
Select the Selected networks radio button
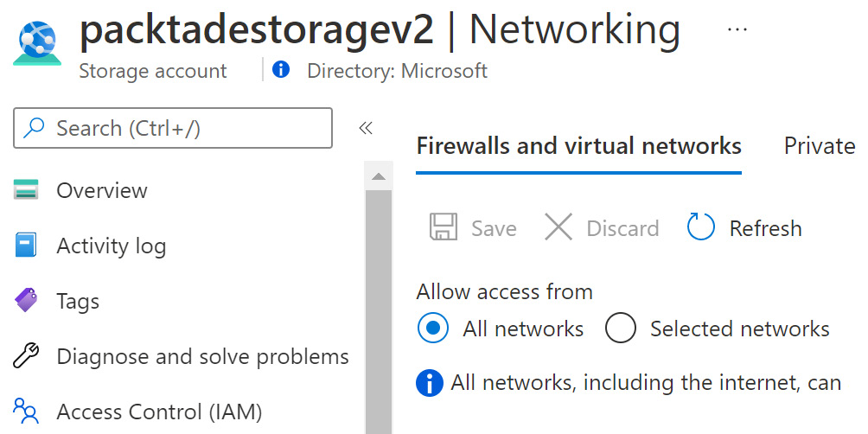[x=621, y=329]
